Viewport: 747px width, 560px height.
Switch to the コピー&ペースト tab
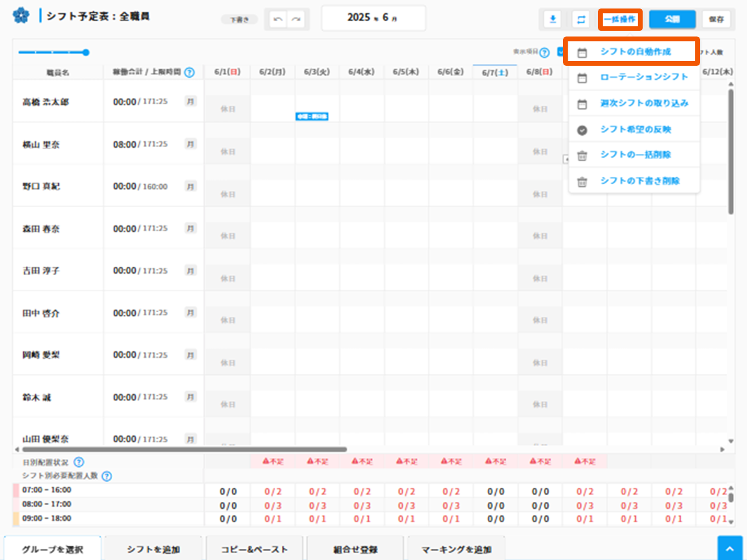point(254,549)
